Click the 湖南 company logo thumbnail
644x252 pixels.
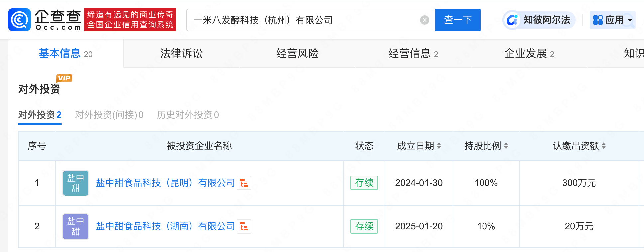click(x=76, y=227)
